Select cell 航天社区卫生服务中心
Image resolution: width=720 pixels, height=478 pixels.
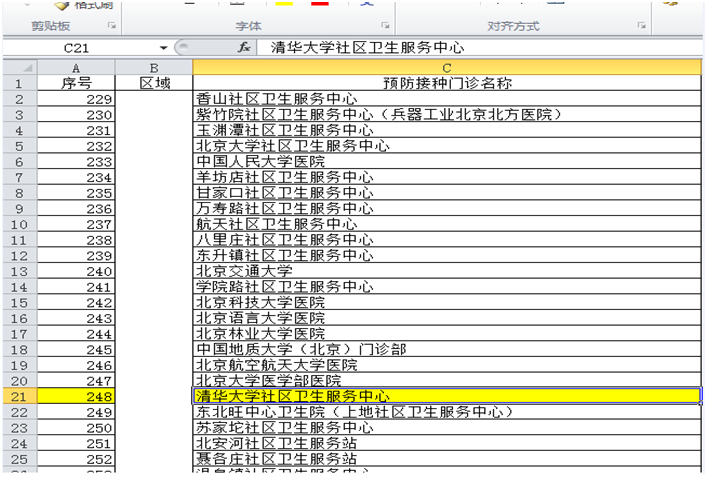tap(447, 224)
